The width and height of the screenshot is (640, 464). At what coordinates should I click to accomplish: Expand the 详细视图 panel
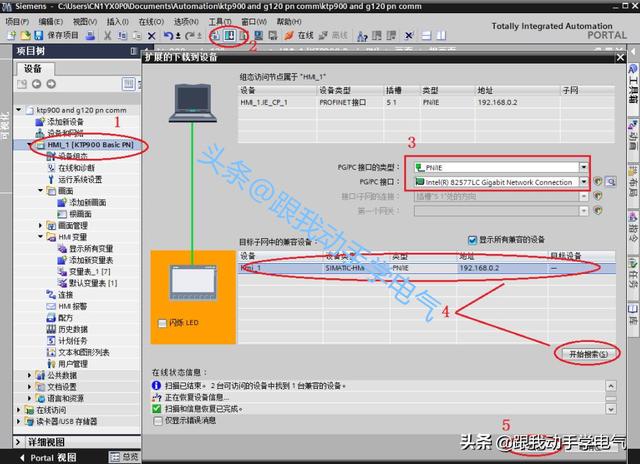18,442
